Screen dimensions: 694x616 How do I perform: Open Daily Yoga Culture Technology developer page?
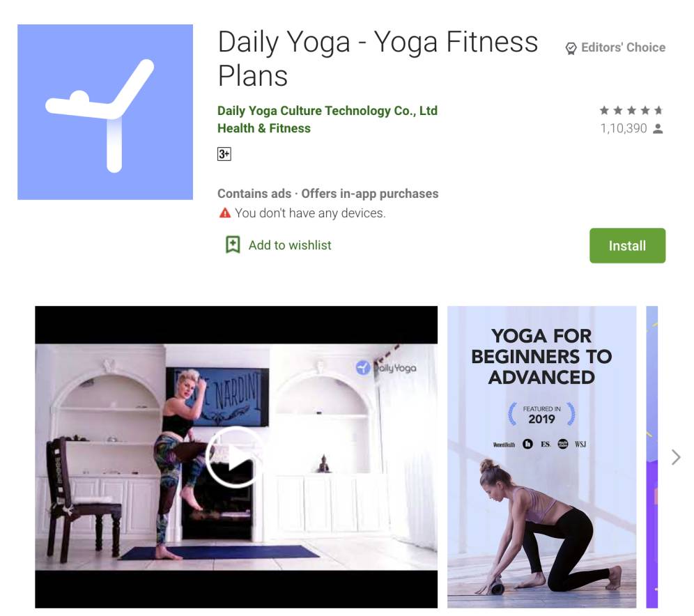(x=327, y=111)
